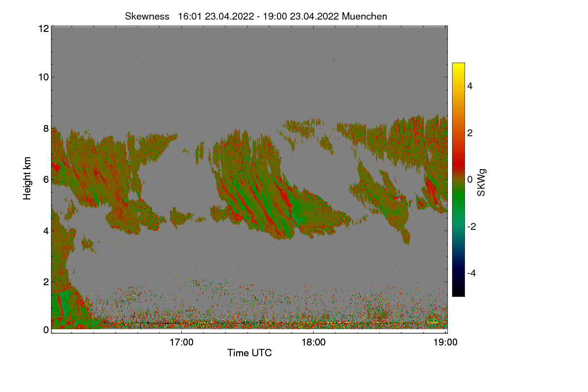588x392 pixels.
Task: Click the height axis label 2
Action: [46, 282]
